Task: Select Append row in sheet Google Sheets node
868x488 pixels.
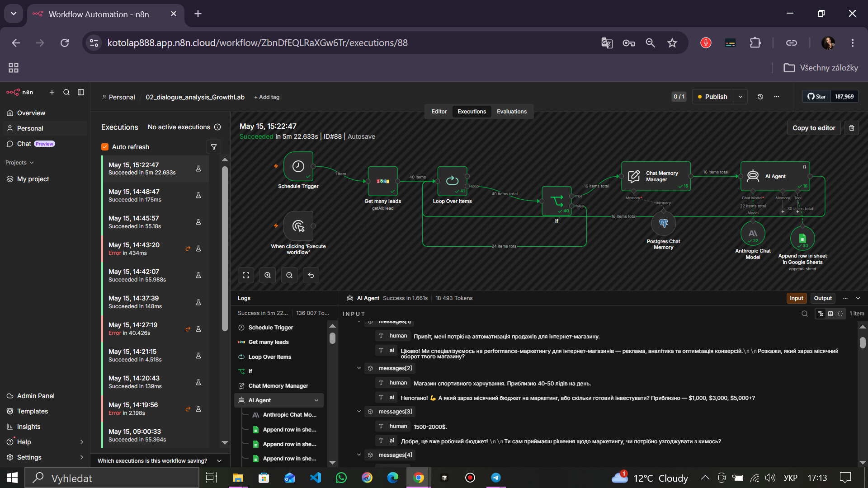Action: 802,239
